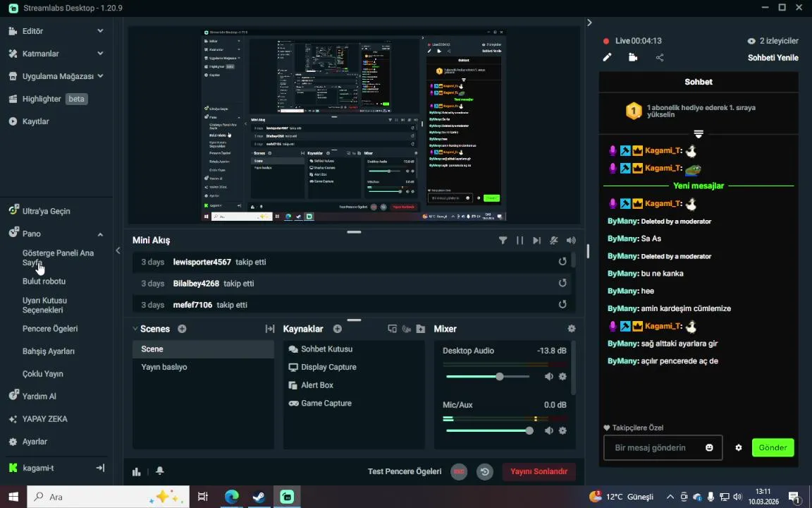Mute Mic/Aux audio

(549, 430)
